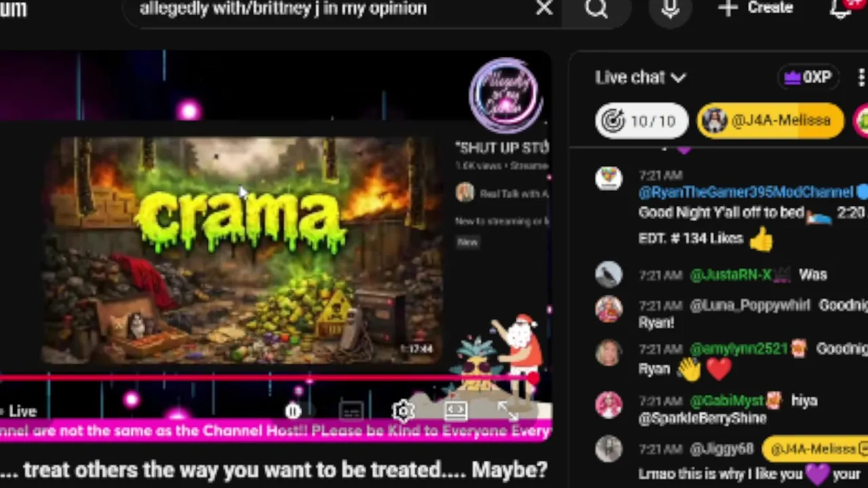
Task: Open the player settings gear
Action: (x=403, y=411)
